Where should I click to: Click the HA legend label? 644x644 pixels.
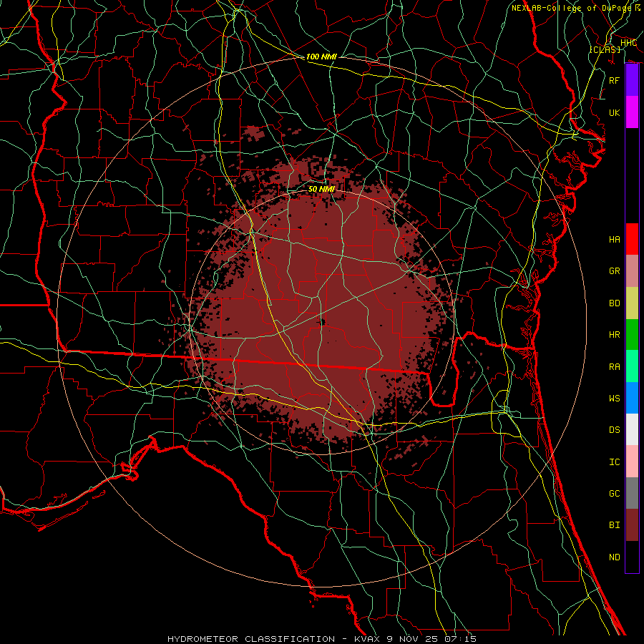[615, 239]
